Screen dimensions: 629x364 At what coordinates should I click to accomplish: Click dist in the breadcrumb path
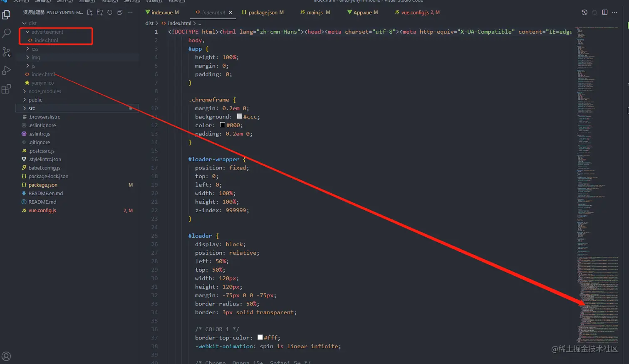[149, 23]
